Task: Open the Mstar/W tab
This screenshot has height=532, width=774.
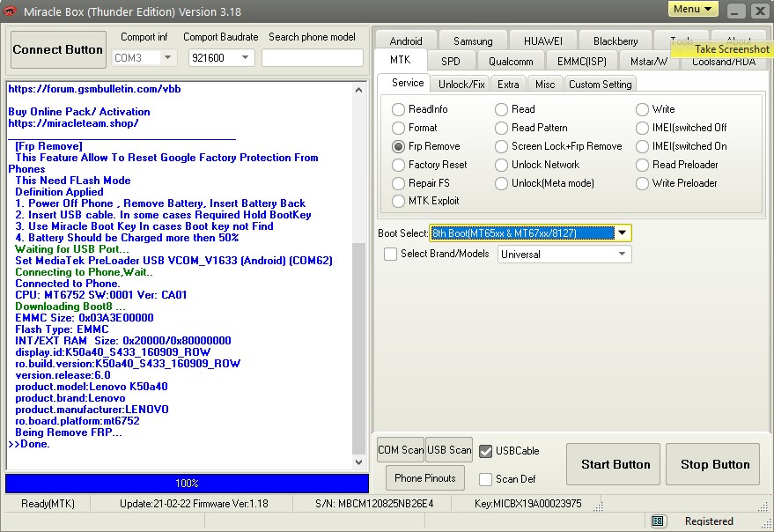Action: (x=649, y=62)
